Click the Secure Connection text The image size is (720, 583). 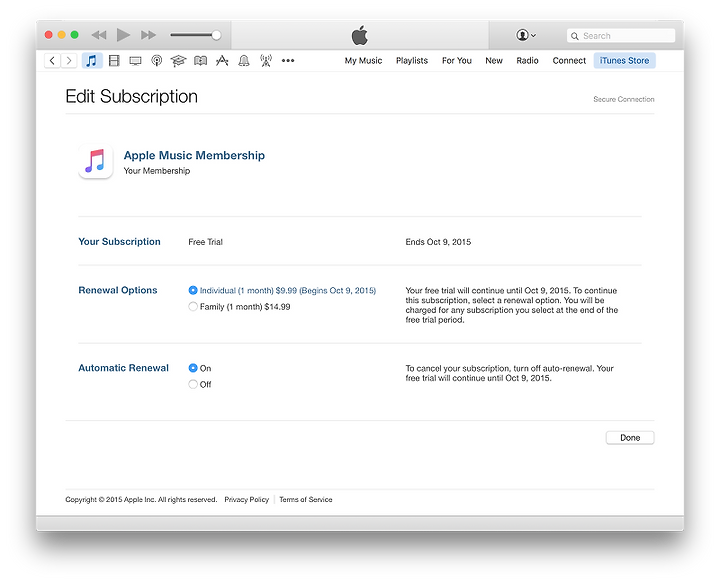(x=624, y=99)
